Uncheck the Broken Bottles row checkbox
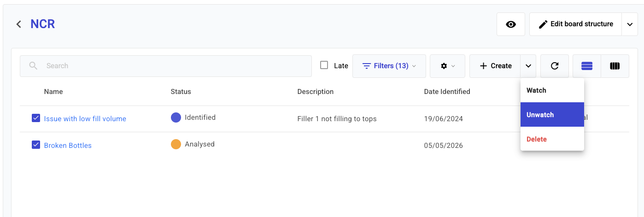 [36, 145]
